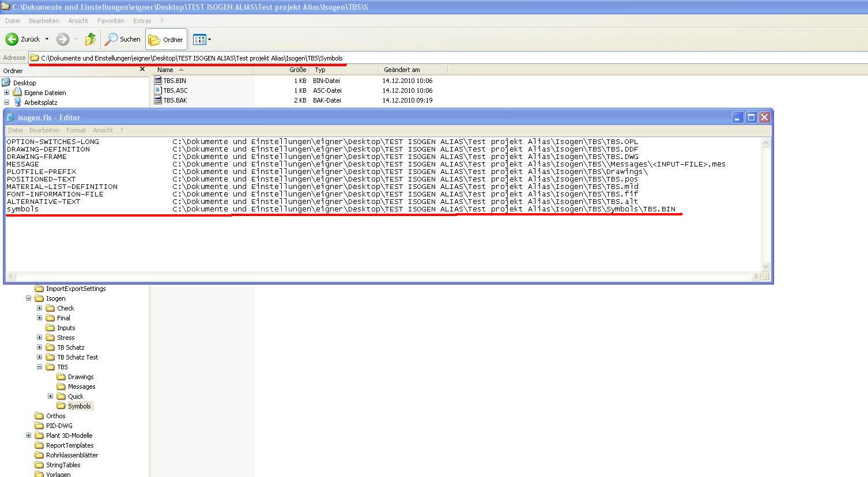Select the Symbols folder in tree

click(79, 406)
